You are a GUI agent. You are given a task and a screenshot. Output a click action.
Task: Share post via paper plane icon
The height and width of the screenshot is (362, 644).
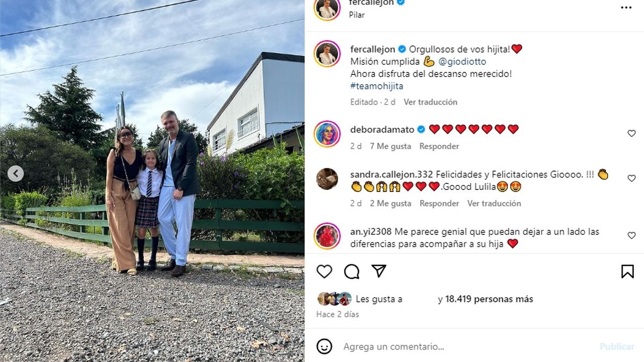(379, 271)
